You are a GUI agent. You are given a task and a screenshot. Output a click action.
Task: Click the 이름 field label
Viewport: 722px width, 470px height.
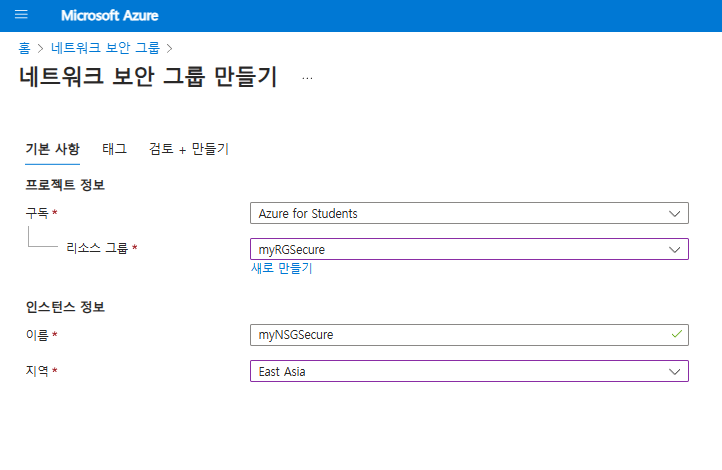point(38,335)
